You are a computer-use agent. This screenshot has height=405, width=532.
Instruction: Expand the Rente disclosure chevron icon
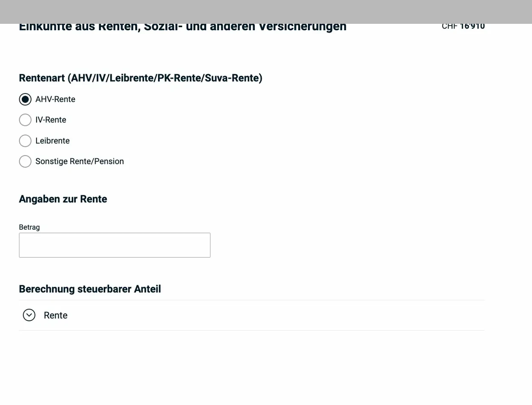pos(29,315)
